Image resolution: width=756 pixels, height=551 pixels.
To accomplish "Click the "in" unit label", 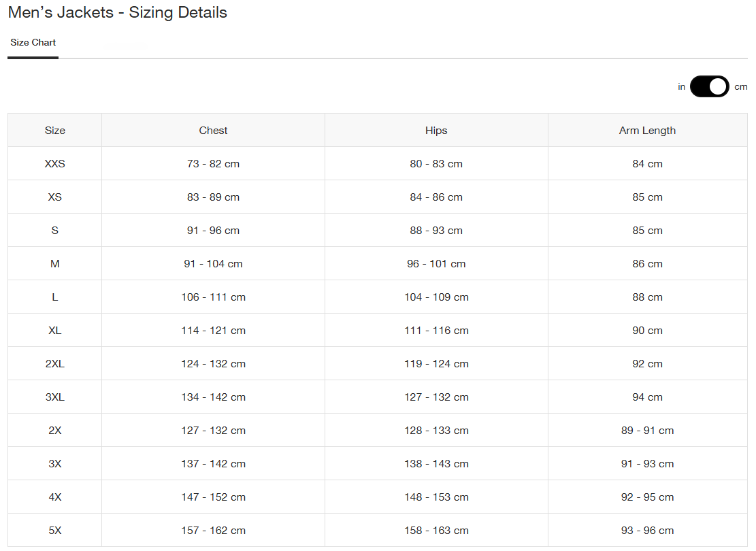I will (681, 87).
